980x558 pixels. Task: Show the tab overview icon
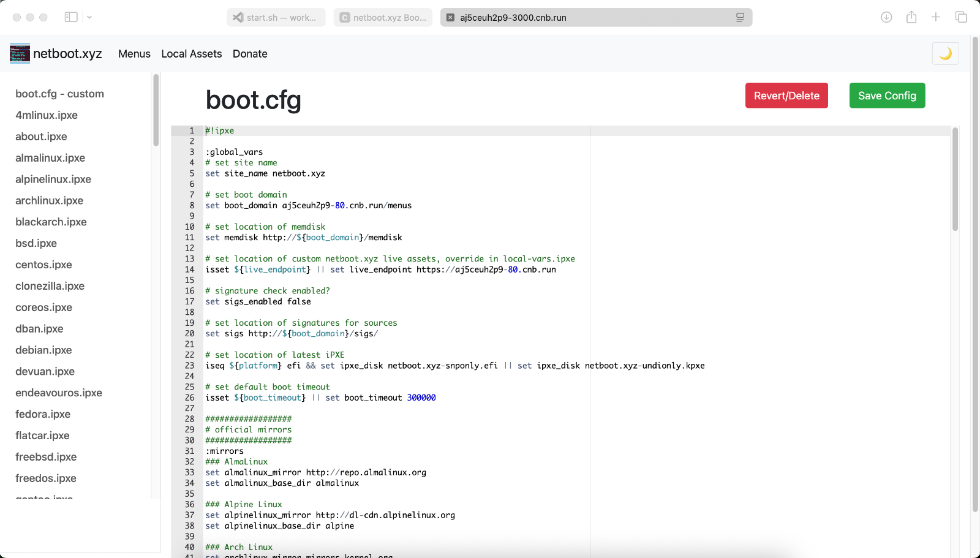click(961, 17)
